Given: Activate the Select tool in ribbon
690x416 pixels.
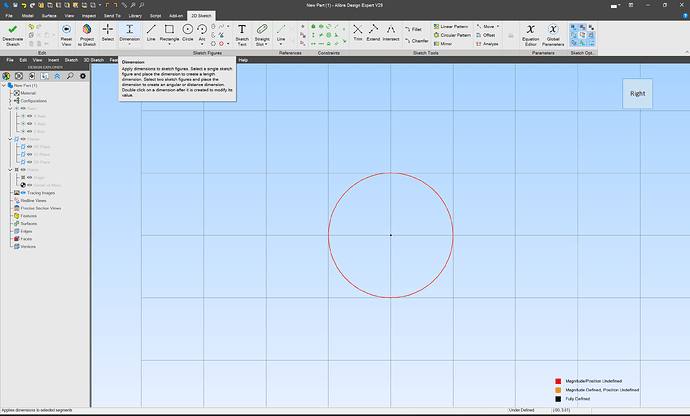Looking at the screenshot, I should click(108, 33).
